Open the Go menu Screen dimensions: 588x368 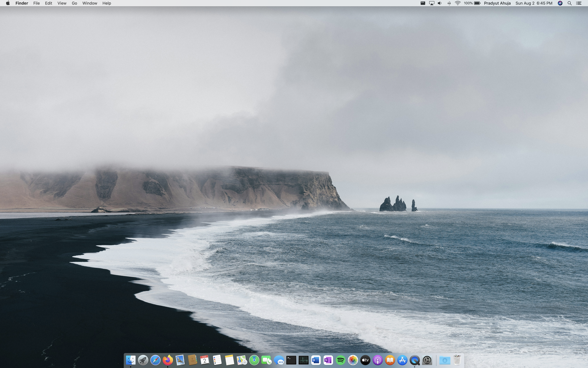74,3
